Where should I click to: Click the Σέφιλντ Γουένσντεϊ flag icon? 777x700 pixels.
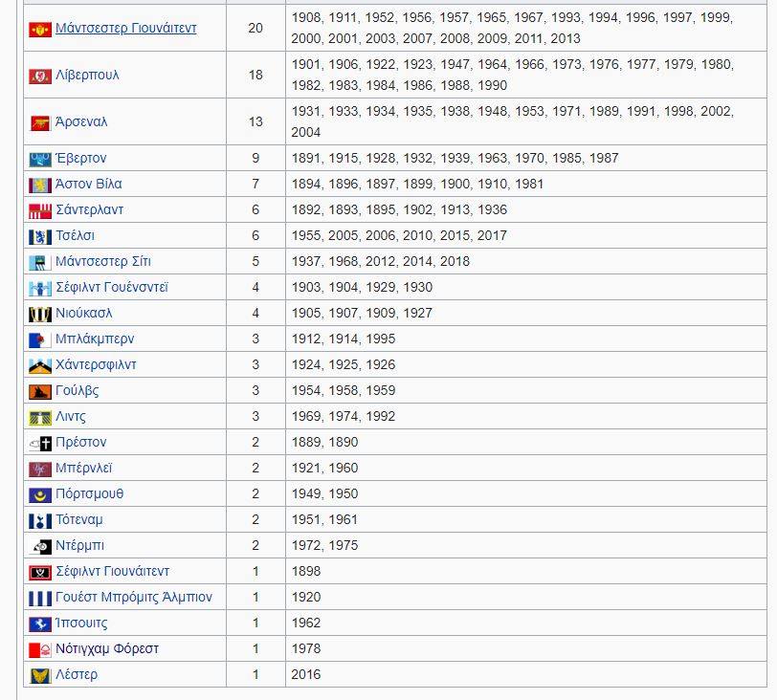pyautogui.click(x=40, y=288)
